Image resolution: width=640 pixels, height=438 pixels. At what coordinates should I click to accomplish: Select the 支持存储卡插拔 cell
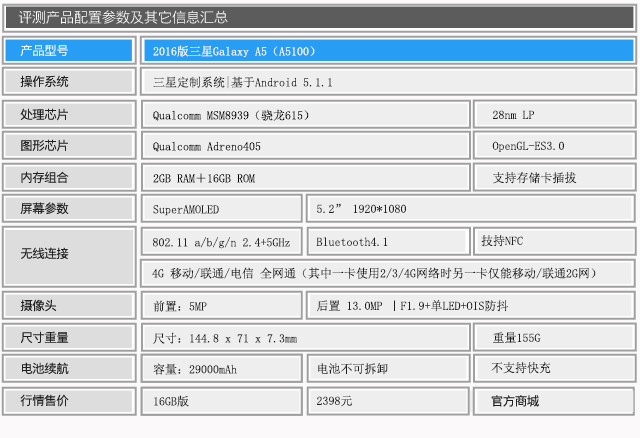point(553,178)
